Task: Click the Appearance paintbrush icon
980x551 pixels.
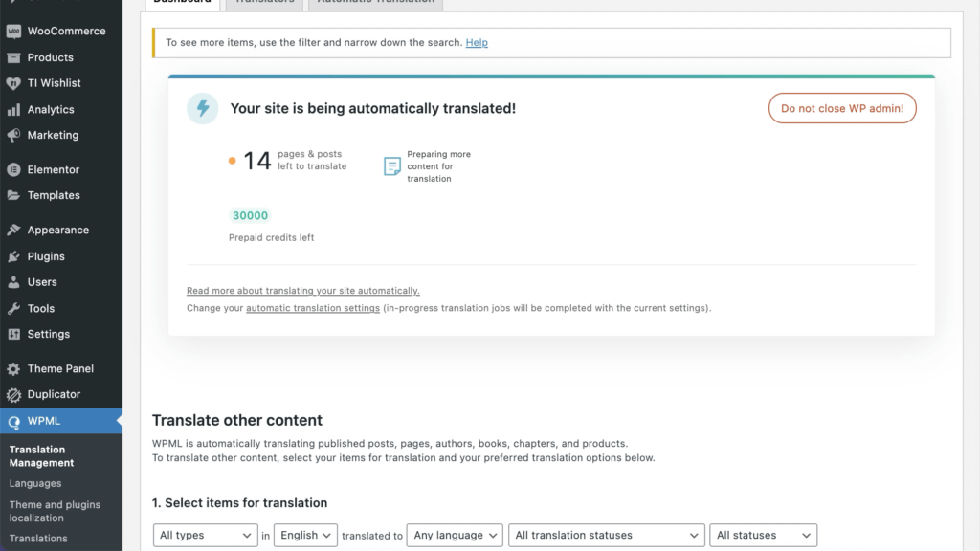Action: coord(13,230)
